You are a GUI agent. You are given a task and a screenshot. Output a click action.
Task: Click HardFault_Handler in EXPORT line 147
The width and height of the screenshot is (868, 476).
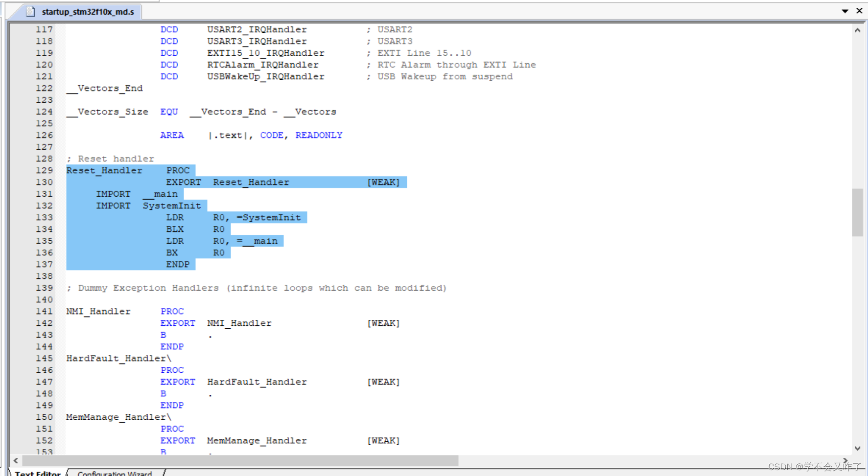click(x=257, y=382)
